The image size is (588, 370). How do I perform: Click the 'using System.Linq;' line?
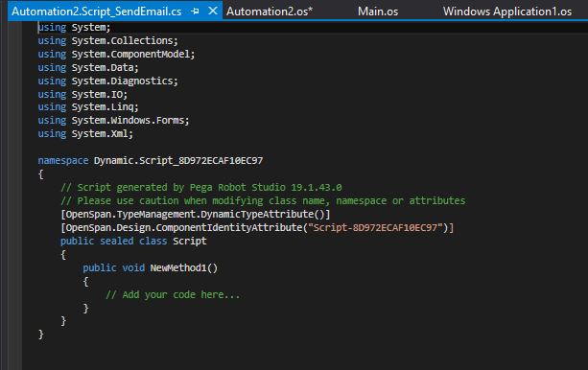pos(88,106)
